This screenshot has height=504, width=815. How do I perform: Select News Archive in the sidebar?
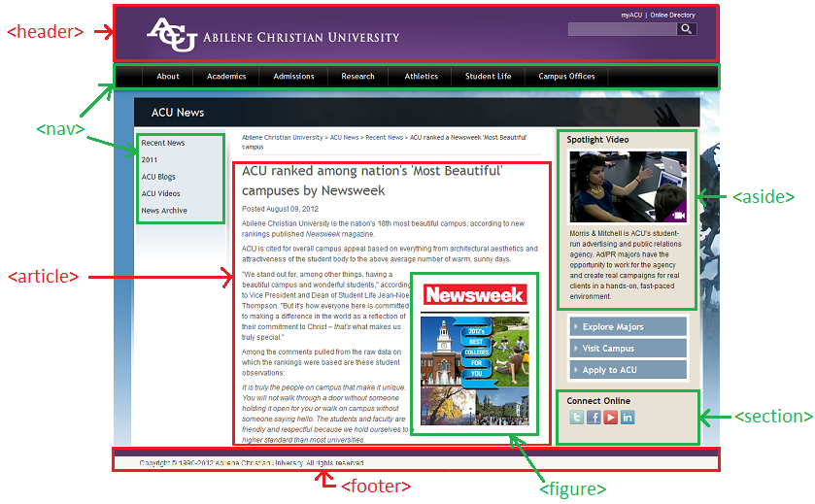(164, 211)
